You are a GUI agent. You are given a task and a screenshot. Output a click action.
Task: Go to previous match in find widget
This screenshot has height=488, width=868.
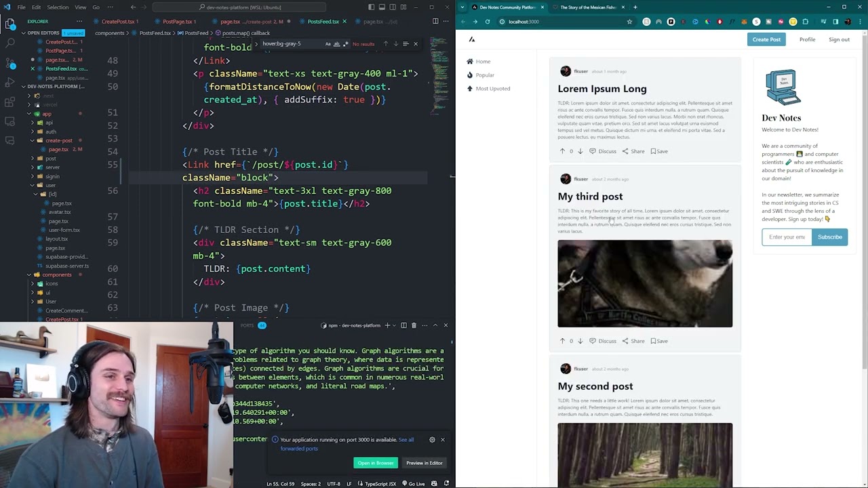point(386,44)
